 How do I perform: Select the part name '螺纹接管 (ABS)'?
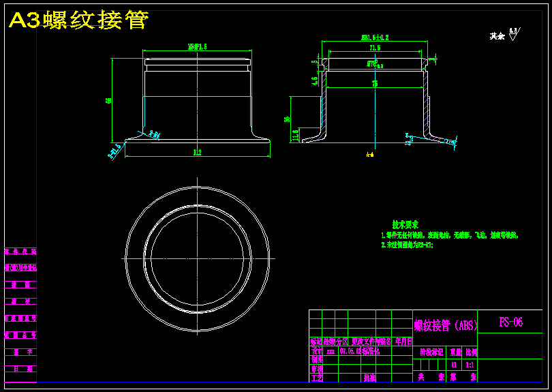point(446,325)
